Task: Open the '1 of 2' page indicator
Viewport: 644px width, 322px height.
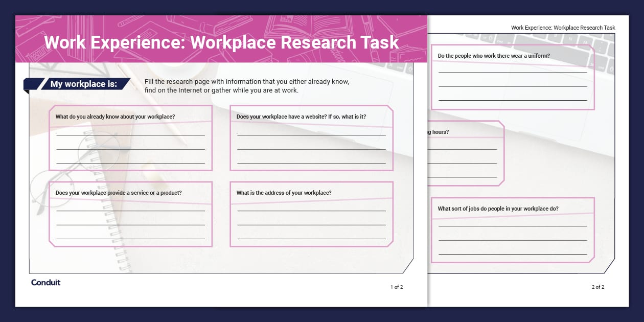Action: tap(395, 287)
